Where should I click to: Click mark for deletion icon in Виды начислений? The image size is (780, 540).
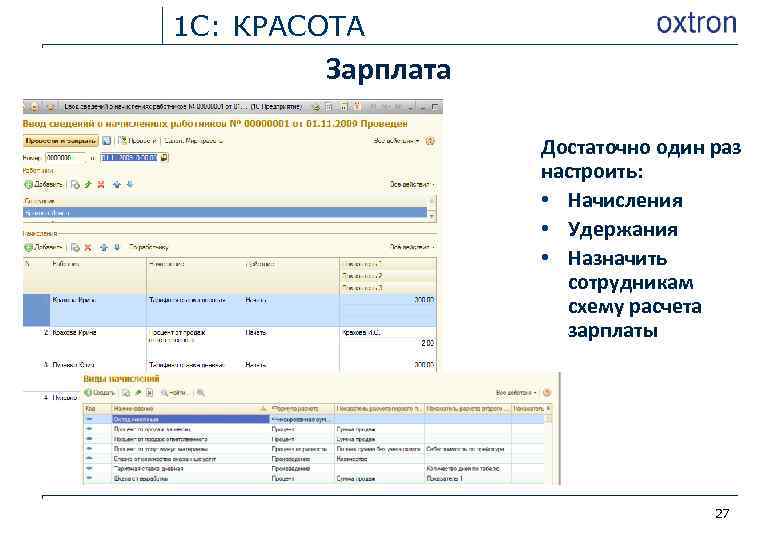(149, 393)
